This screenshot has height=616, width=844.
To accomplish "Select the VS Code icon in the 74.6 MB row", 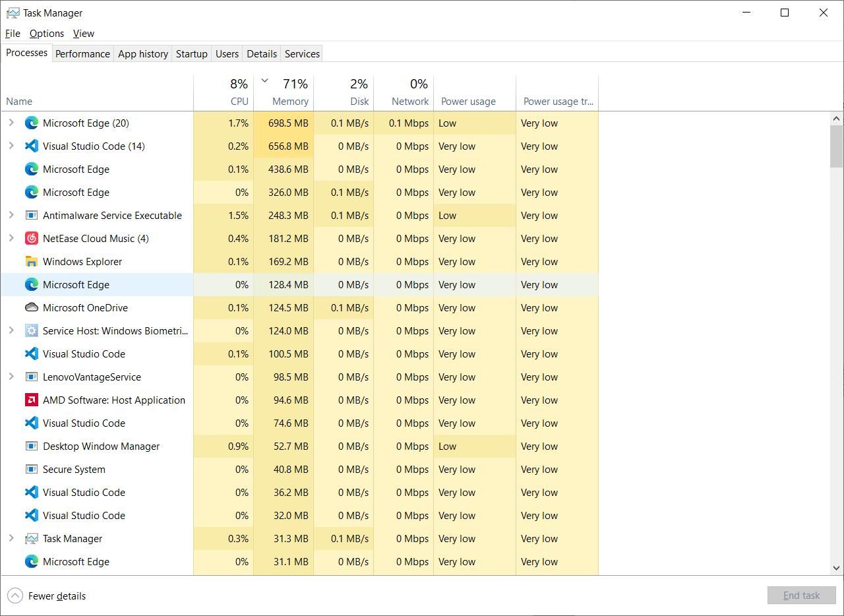I will (x=31, y=423).
